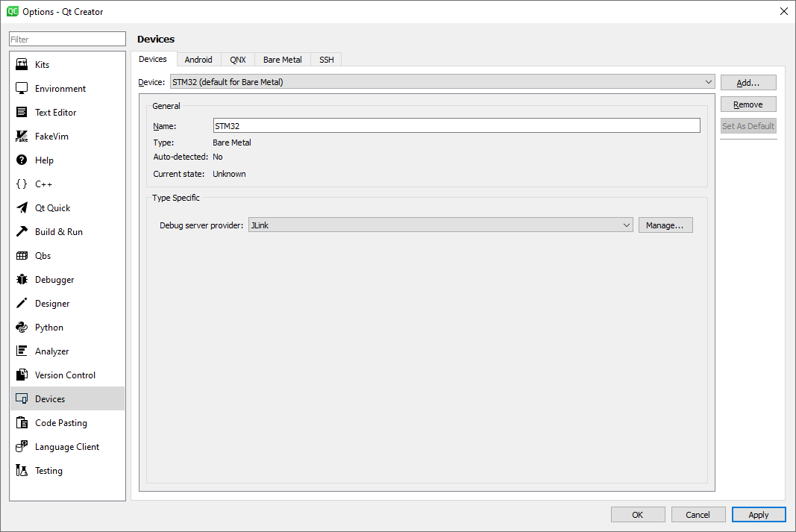Switch to the SSH tab

tap(327, 60)
